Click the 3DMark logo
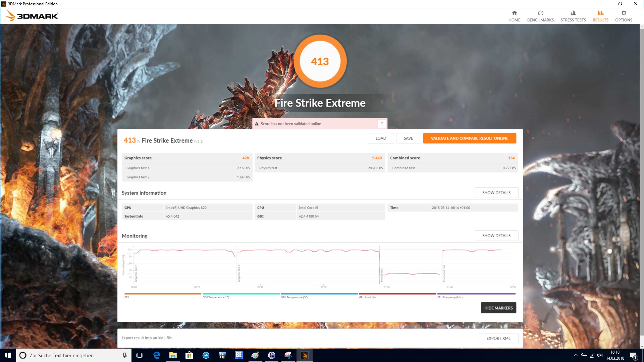This screenshot has height=362, width=644. pos(32,16)
